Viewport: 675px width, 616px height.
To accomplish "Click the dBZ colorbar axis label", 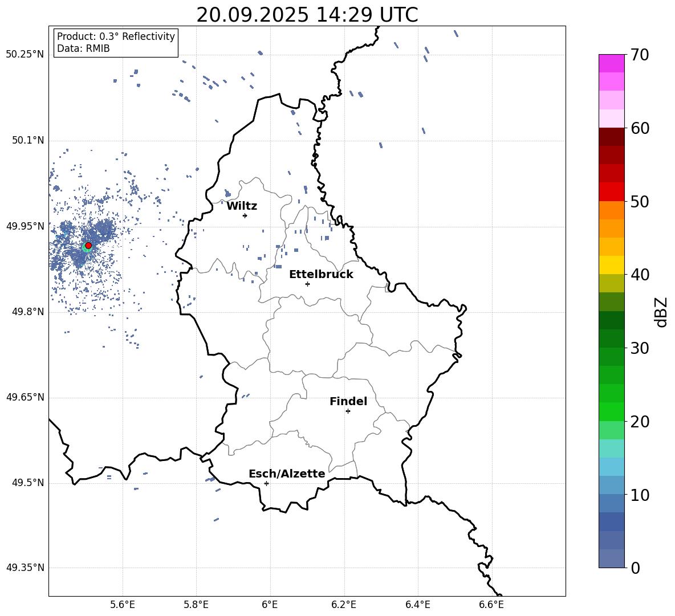I will tap(661, 312).
